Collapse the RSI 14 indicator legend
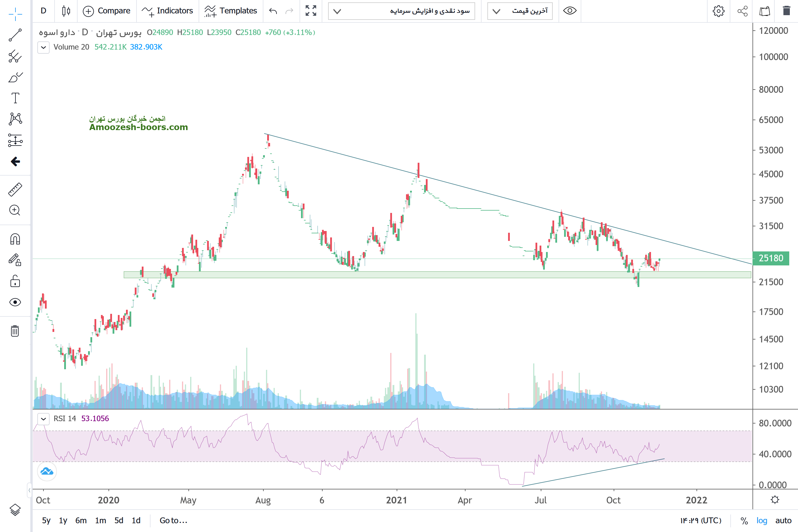 (43, 419)
